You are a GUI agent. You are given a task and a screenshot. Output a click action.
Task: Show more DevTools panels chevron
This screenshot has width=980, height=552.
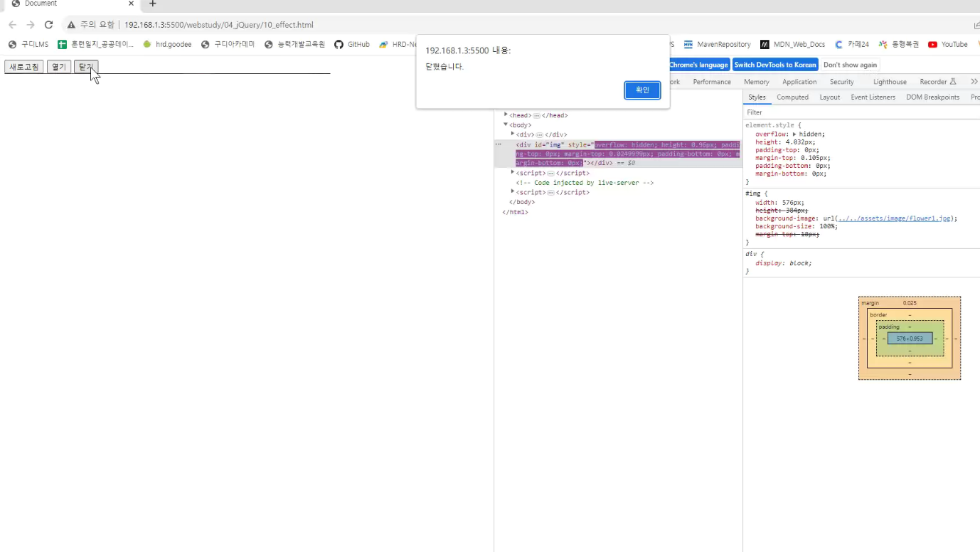point(974,82)
